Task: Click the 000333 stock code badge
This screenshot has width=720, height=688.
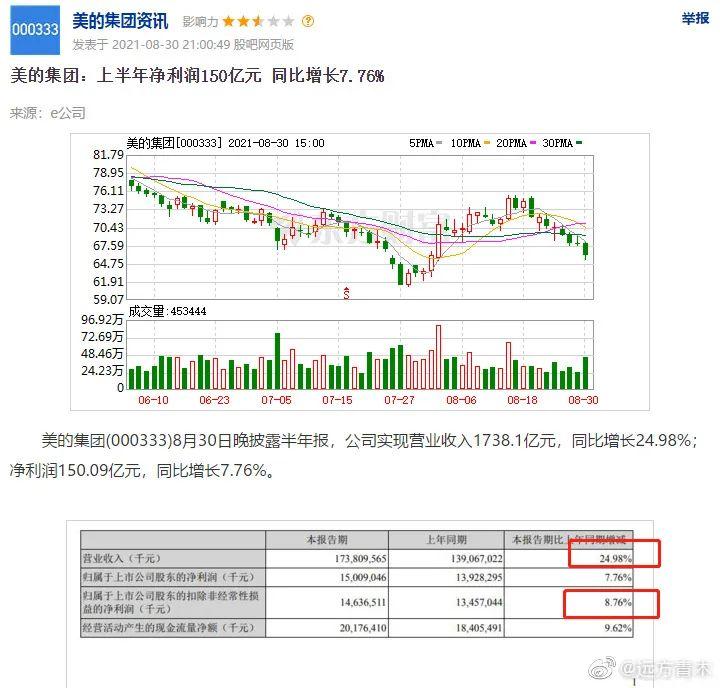Action: coord(35,30)
